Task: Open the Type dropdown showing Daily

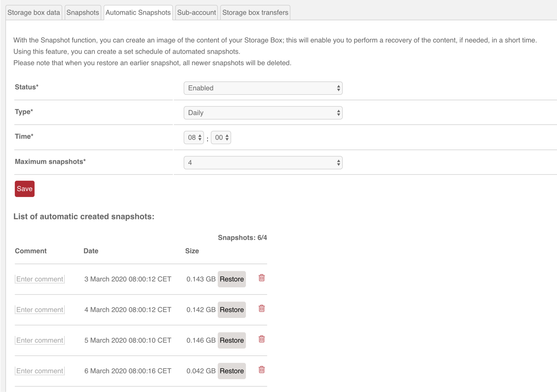Action: point(263,113)
